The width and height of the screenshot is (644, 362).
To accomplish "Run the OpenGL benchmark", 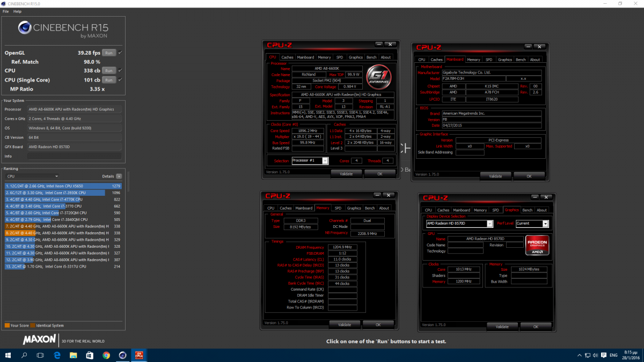I will pos(109,53).
